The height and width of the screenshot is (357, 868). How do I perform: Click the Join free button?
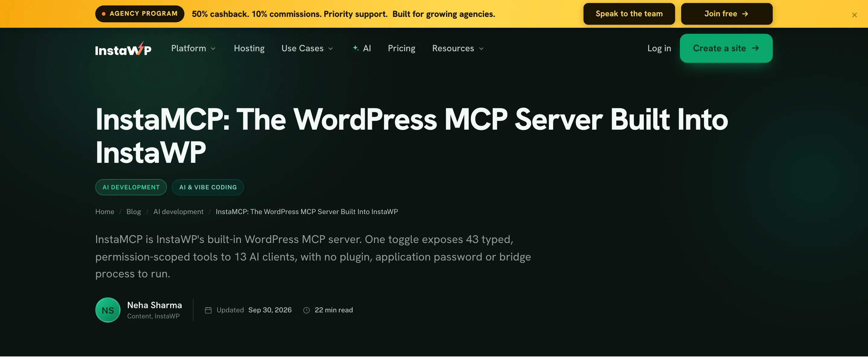coord(726,14)
